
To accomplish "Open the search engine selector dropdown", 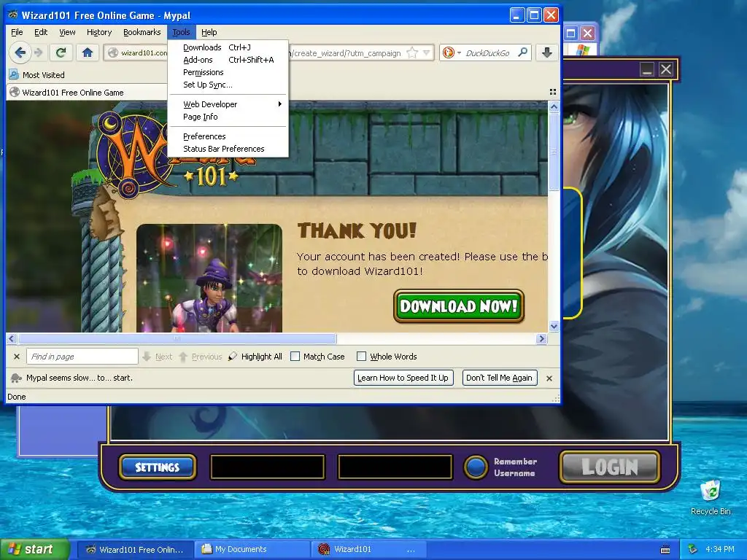I will (x=460, y=52).
